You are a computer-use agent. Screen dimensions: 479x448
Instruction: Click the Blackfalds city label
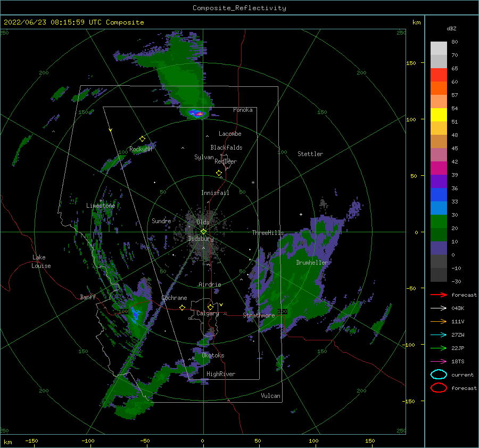(226, 148)
